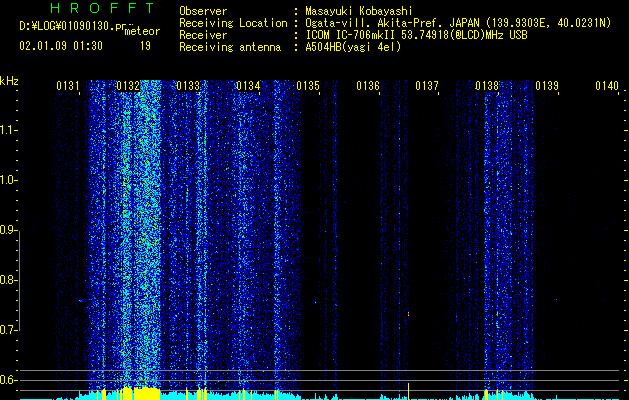Click the tall yellow spike in the bottom bar
629x400 pixels.
[x=408, y=391]
